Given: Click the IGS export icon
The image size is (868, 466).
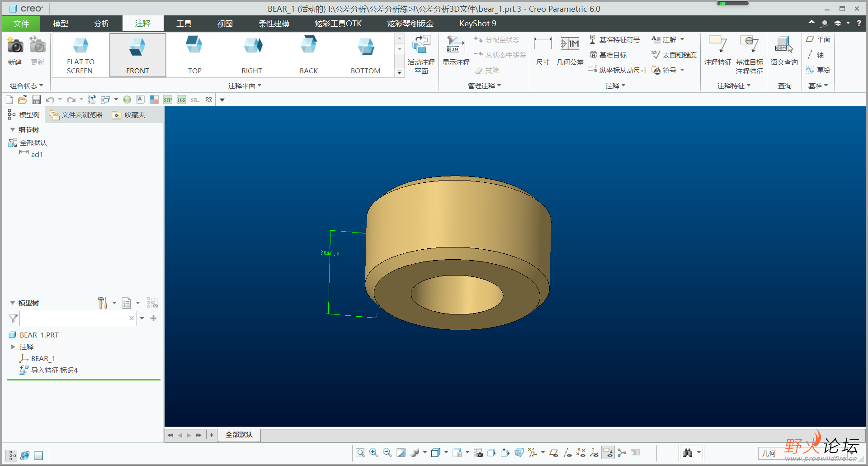Looking at the screenshot, I should coord(181,100).
